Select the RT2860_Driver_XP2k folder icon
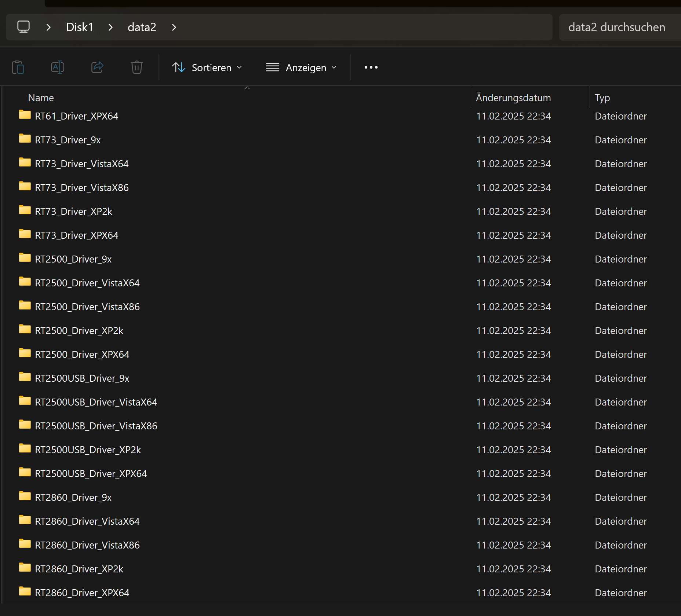 coord(25,568)
